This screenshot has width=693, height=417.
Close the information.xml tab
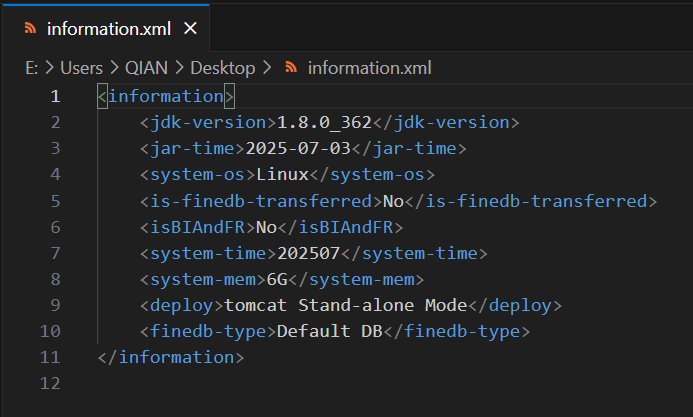190,28
